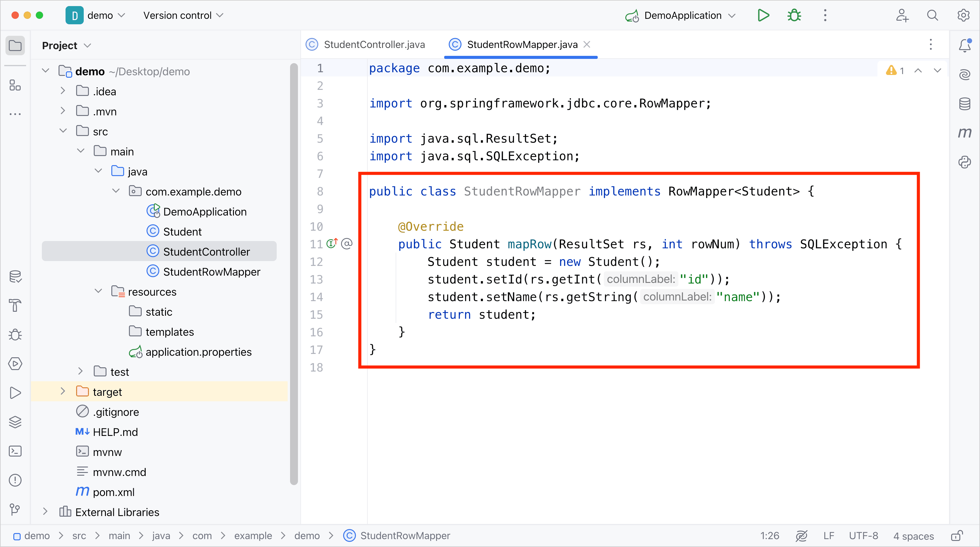The width and height of the screenshot is (980, 547).
Task: Open the Version control menu
Action: 183,15
